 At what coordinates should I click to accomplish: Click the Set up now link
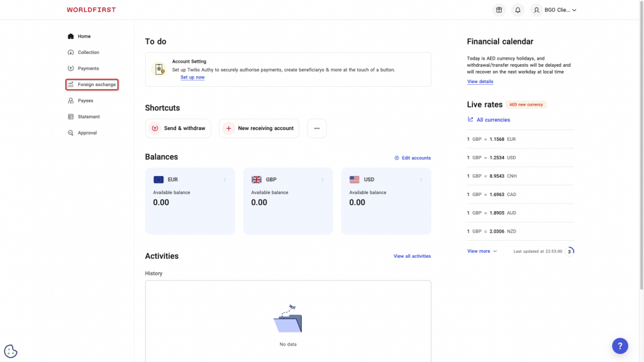[192, 77]
